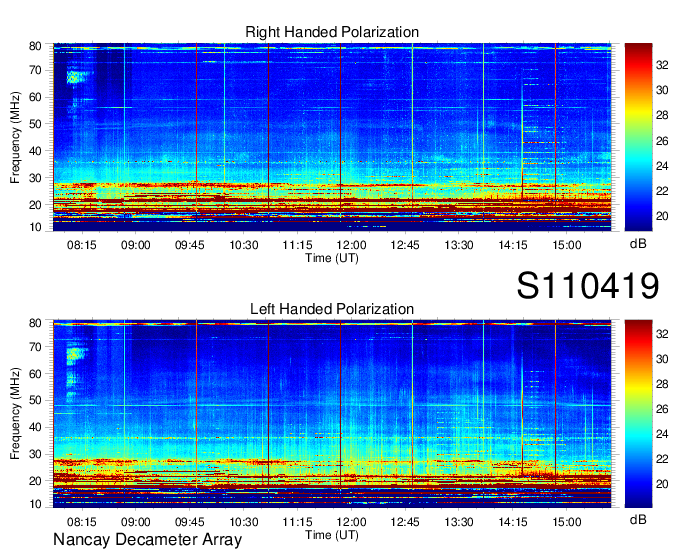Click the 30 MHz tick of the right-handed plot
680x552 pixels.
pos(35,178)
